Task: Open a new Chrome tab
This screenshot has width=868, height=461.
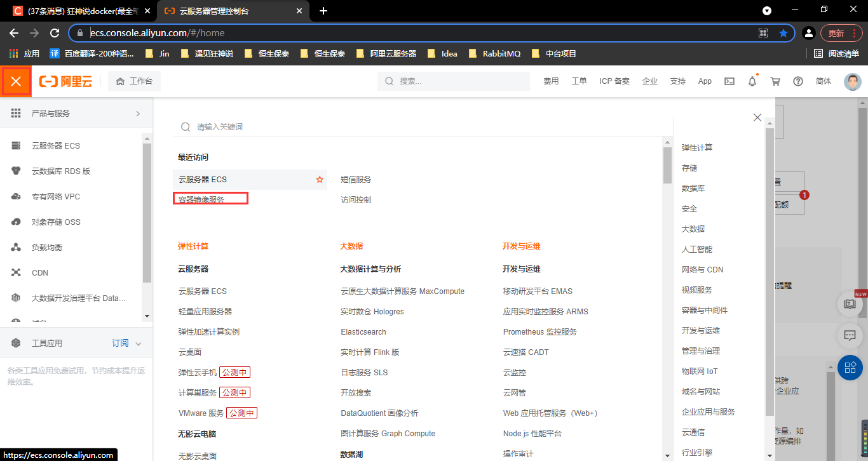Action: pos(323,11)
